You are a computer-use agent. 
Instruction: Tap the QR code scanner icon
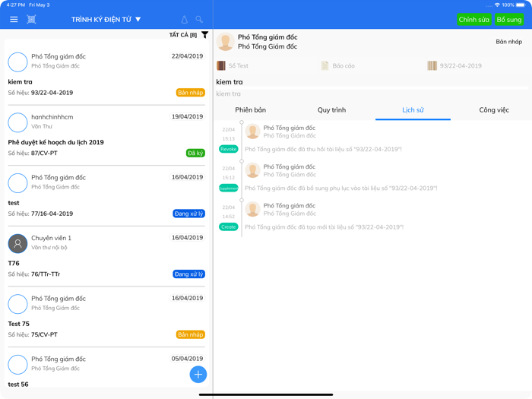(31, 20)
